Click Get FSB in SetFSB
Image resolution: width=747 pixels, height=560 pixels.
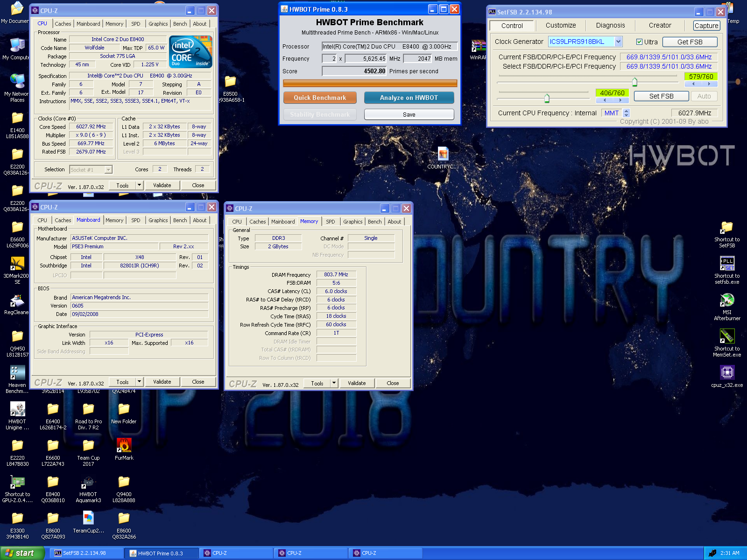pyautogui.click(x=690, y=42)
